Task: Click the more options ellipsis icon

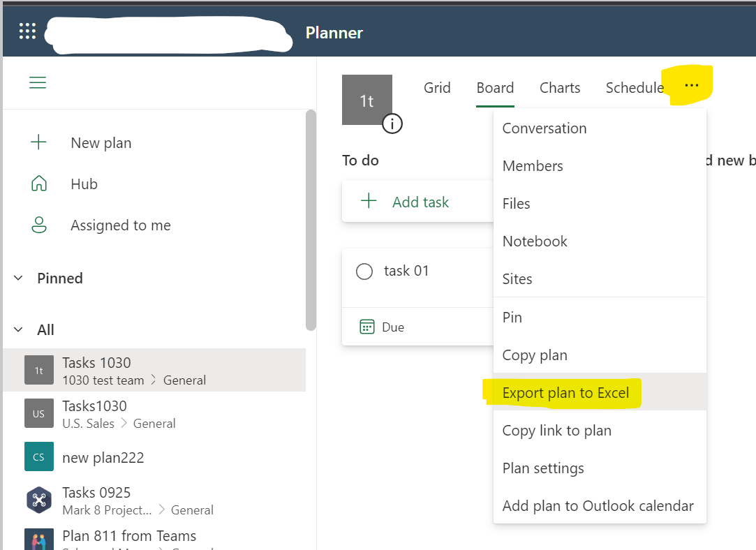Action: (x=691, y=86)
